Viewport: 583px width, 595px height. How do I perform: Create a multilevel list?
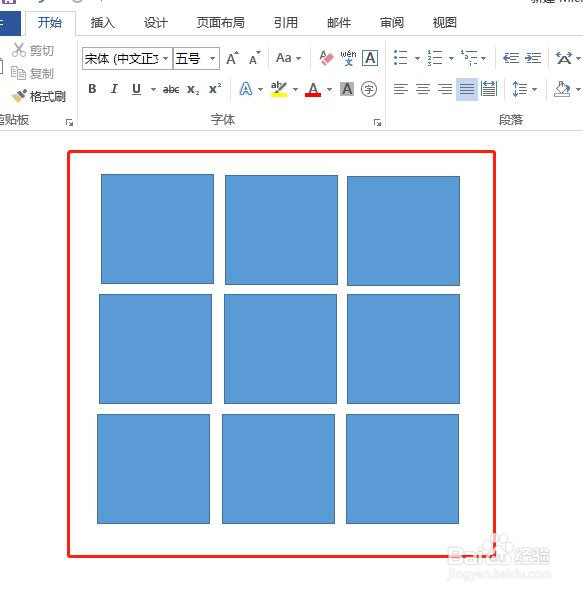[x=469, y=58]
